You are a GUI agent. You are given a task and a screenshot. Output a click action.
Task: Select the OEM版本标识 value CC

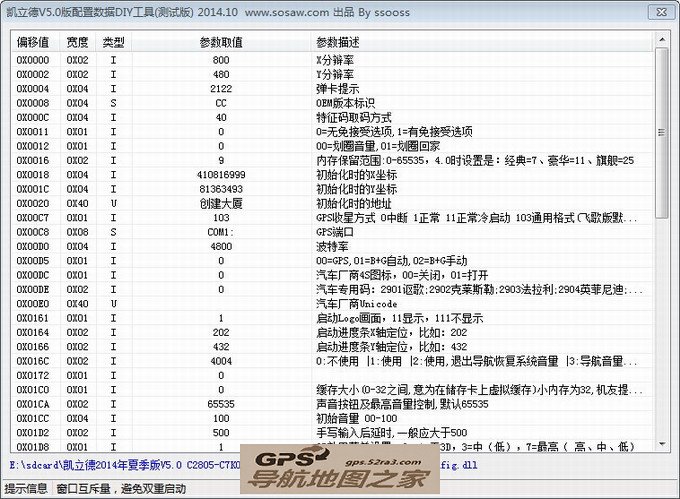[220, 103]
